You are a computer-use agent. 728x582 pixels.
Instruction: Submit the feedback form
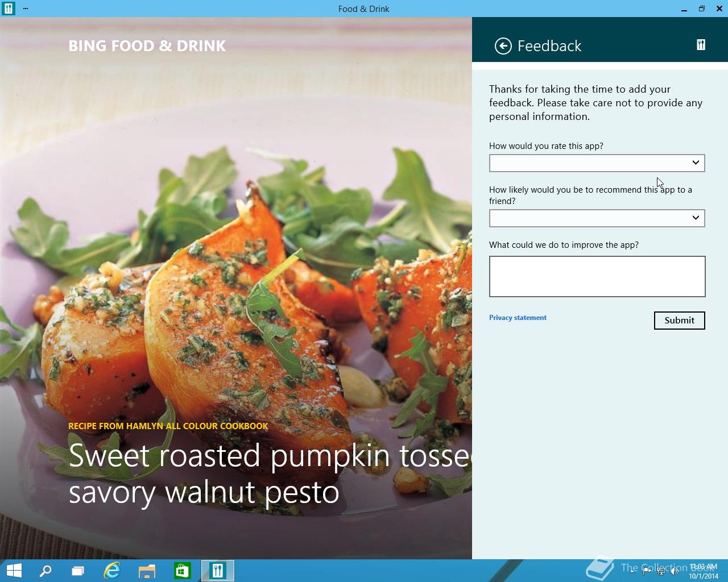[679, 321]
